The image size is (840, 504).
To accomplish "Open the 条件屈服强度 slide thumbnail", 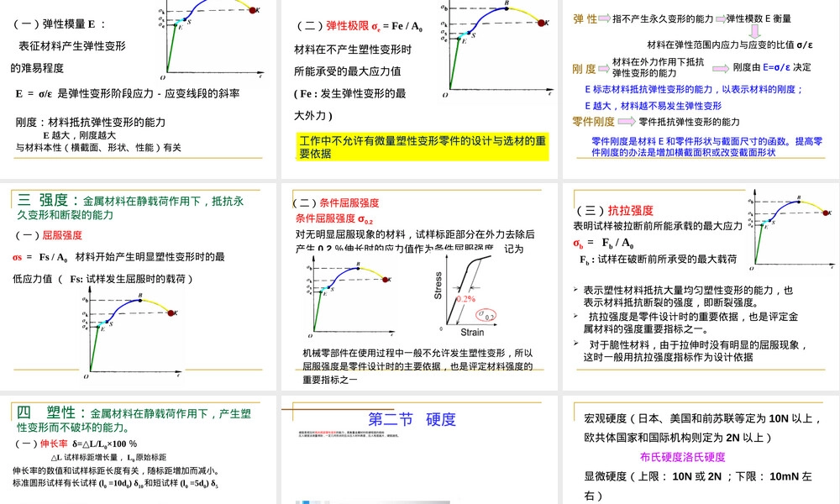I will click(421, 286).
